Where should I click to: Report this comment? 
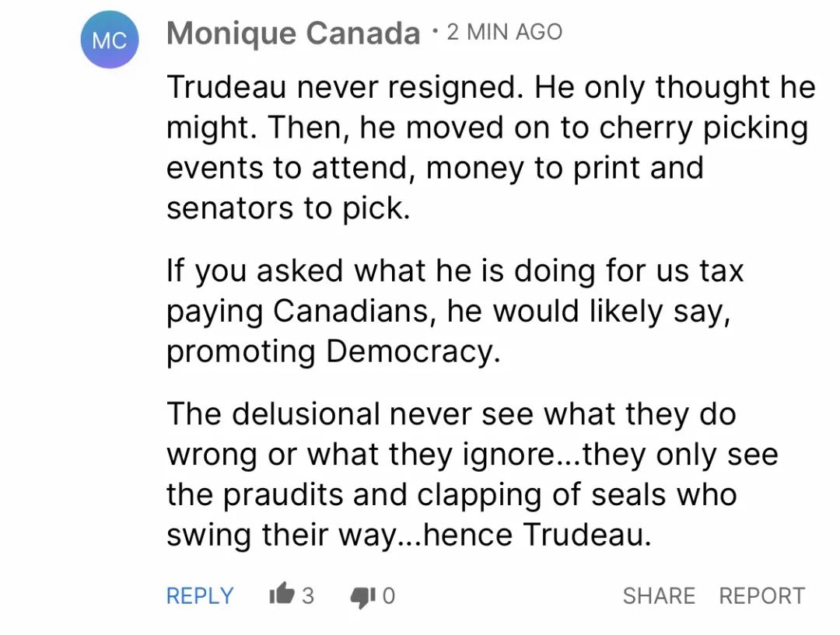tap(761, 595)
